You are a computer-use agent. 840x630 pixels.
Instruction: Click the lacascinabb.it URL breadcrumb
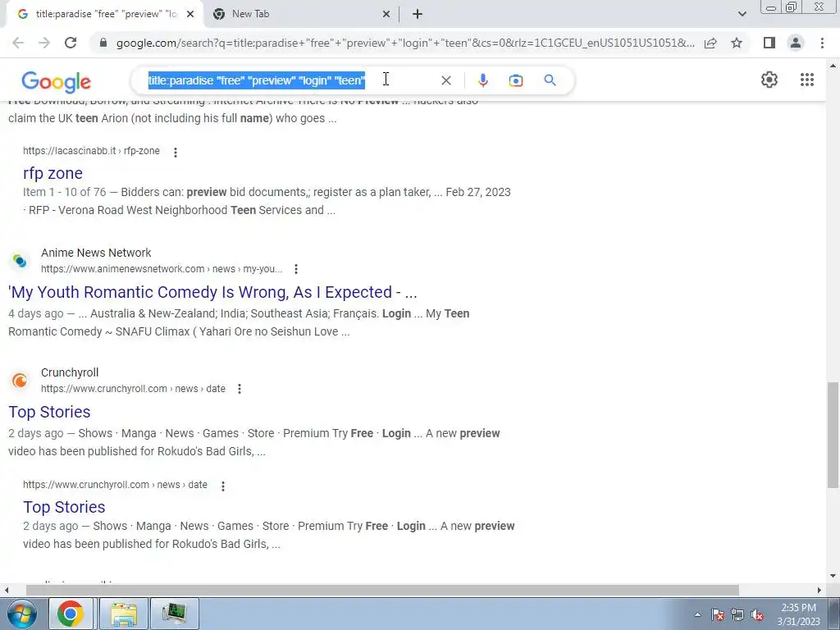pyautogui.click(x=91, y=151)
